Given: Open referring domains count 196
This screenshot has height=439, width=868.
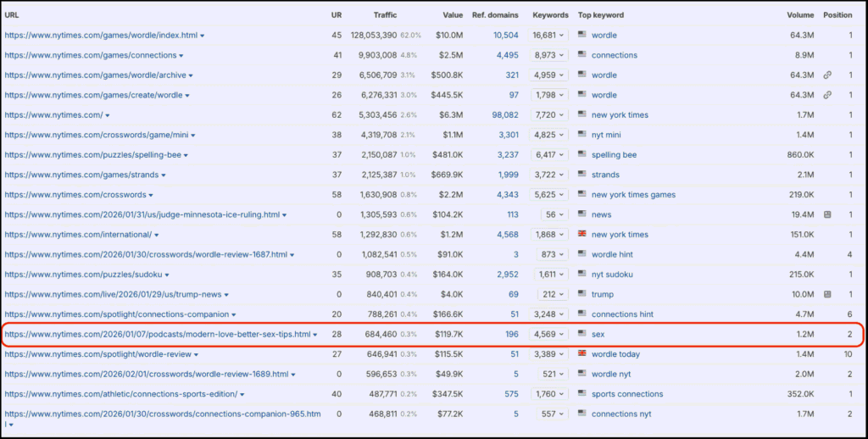Looking at the screenshot, I should pos(512,335).
